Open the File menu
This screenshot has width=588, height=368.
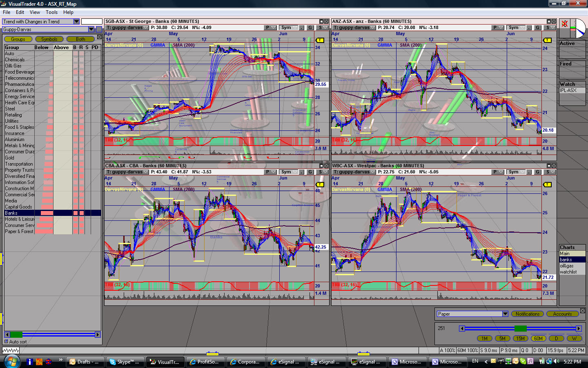(x=7, y=12)
